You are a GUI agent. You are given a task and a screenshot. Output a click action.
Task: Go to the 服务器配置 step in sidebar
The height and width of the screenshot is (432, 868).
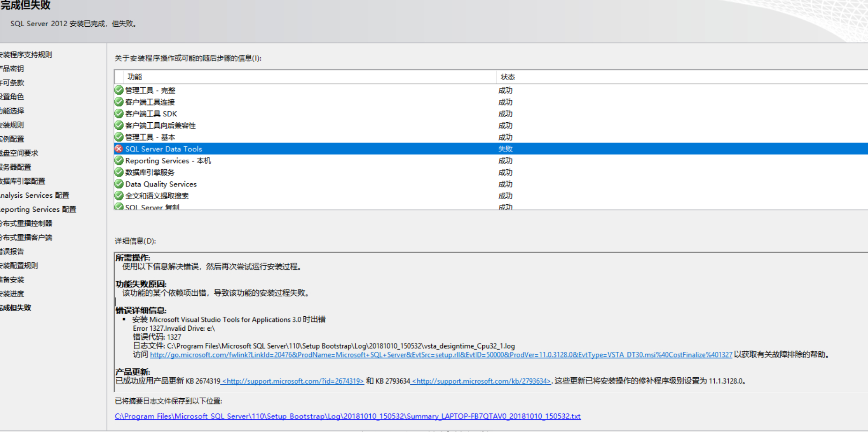pos(15,167)
